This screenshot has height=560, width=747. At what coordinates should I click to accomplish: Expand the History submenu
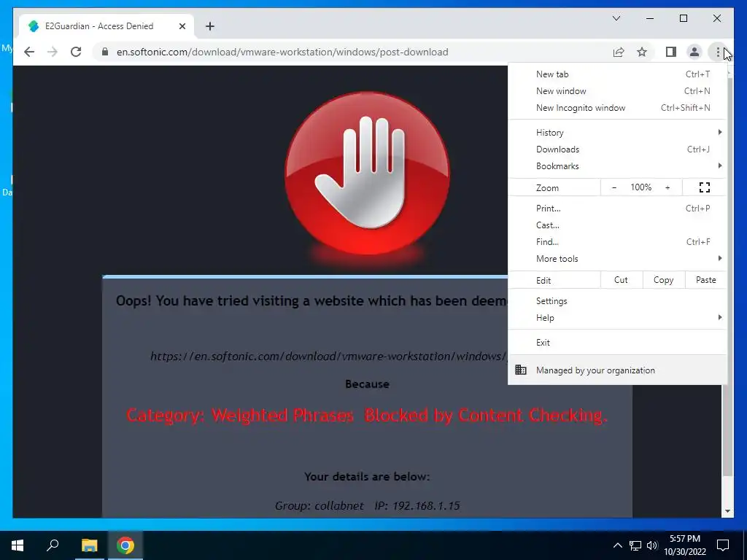tap(617, 133)
